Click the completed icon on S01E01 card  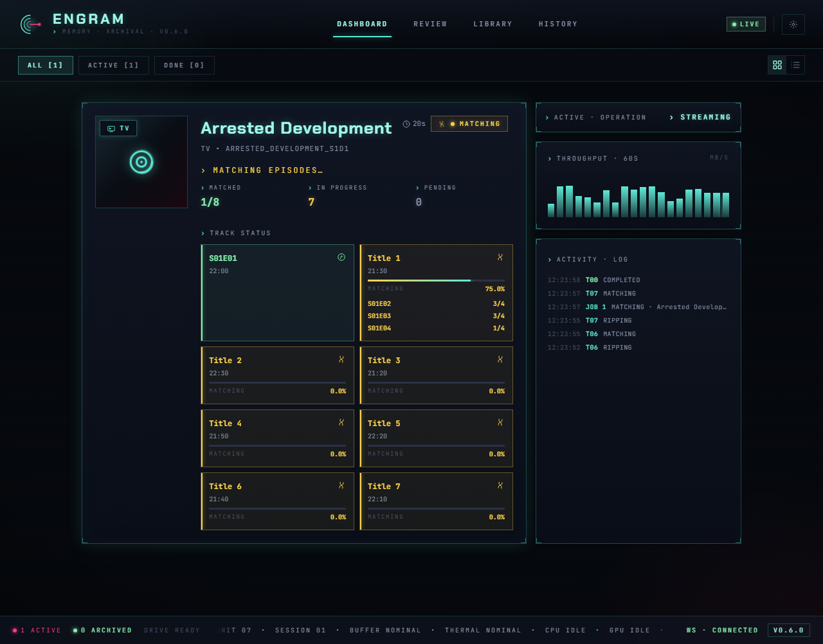point(341,257)
